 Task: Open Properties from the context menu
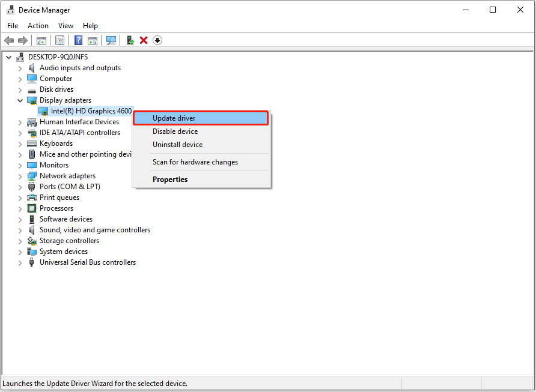pyautogui.click(x=201, y=179)
